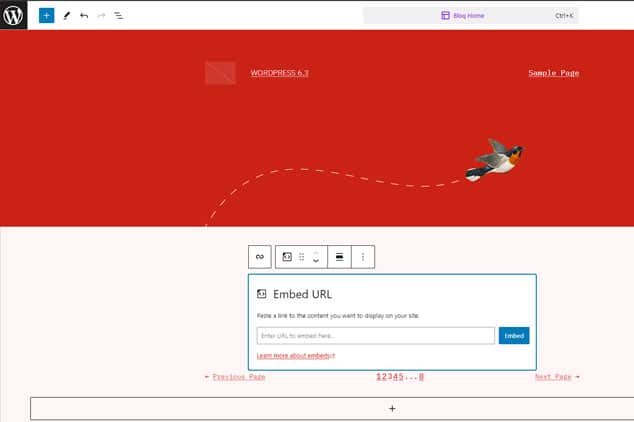Image resolution: width=634 pixels, height=422 pixels.
Task: Focus the Enter URL to embed field
Action: (376, 335)
